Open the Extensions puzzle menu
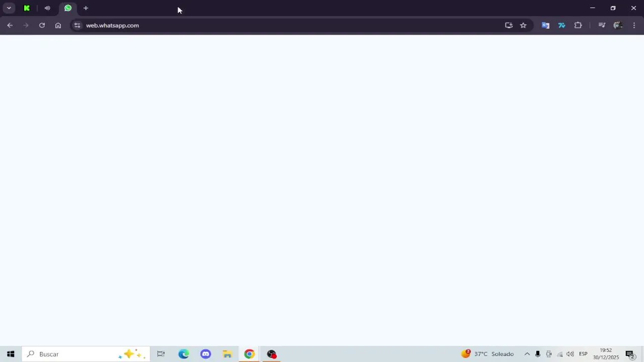Image resolution: width=644 pixels, height=362 pixels. point(578,25)
